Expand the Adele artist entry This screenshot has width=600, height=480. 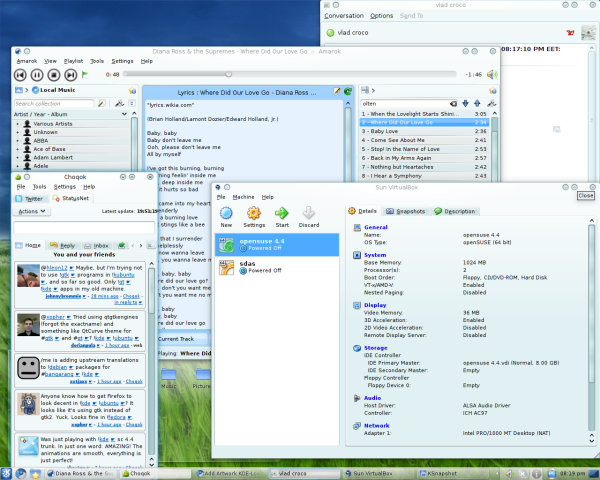[18, 166]
